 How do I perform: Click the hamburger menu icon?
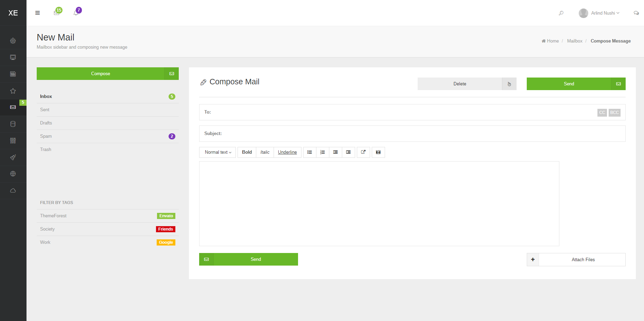pyautogui.click(x=37, y=13)
